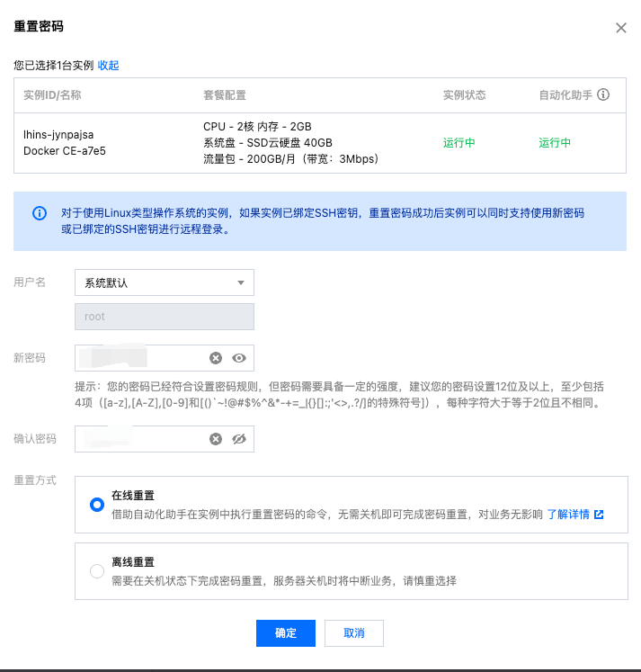
Task: Open the 系统默认 username dropdown
Action: [164, 282]
